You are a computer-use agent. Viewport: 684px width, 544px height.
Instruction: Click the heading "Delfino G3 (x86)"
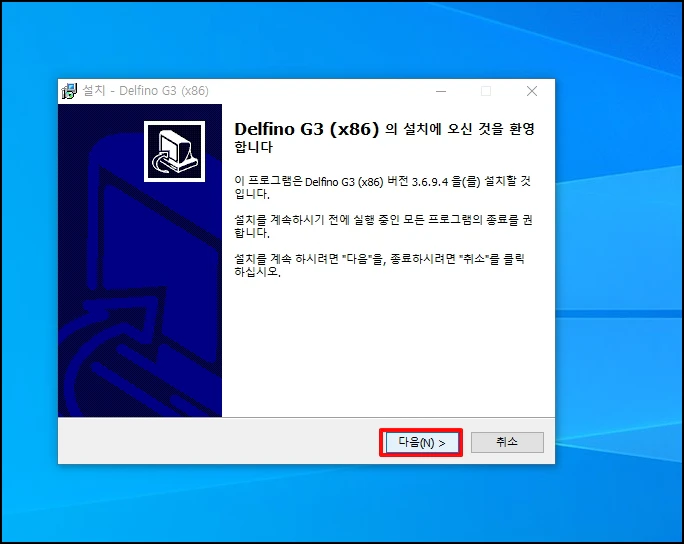click(x=306, y=129)
